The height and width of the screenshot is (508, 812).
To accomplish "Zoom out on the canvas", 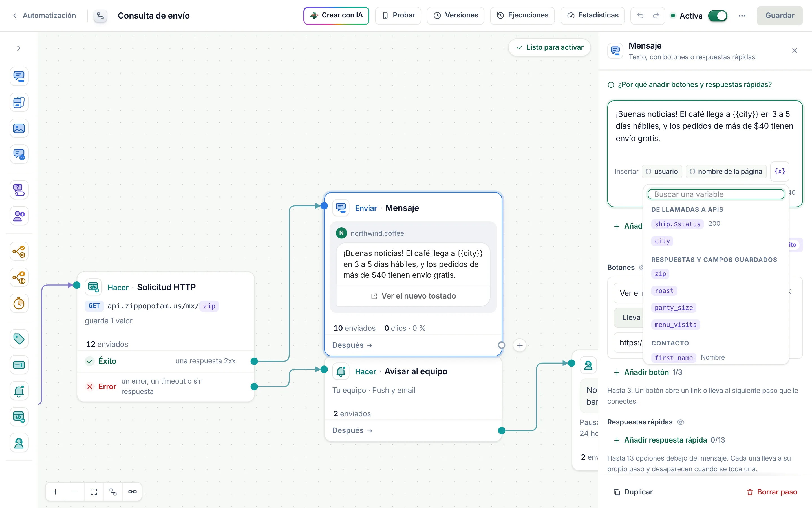I will click(x=75, y=492).
